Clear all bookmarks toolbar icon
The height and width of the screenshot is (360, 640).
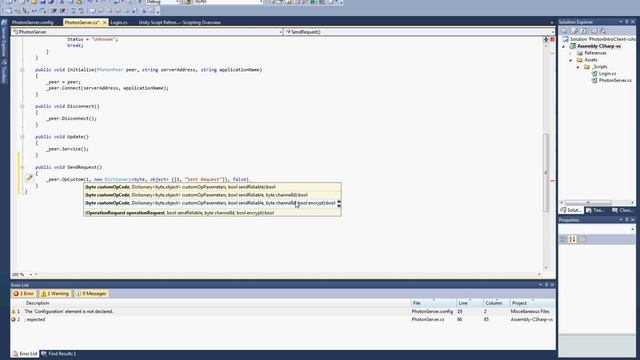(x=152, y=11)
